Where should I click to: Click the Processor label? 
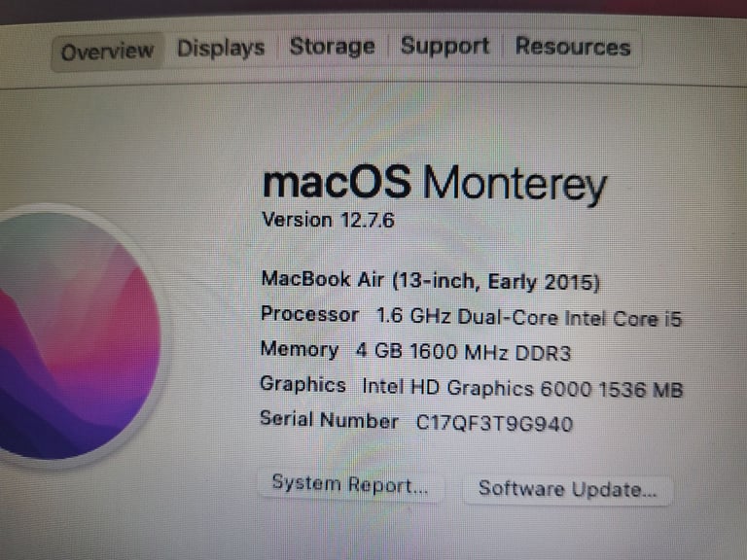click(x=309, y=315)
